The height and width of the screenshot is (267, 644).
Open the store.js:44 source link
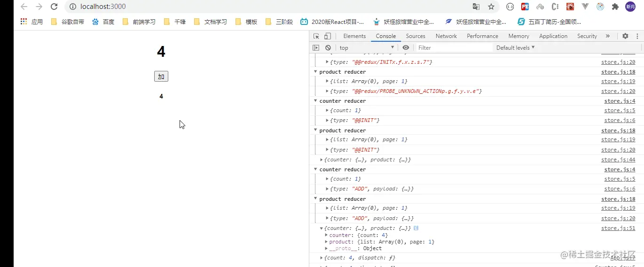[x=618, y=160]
